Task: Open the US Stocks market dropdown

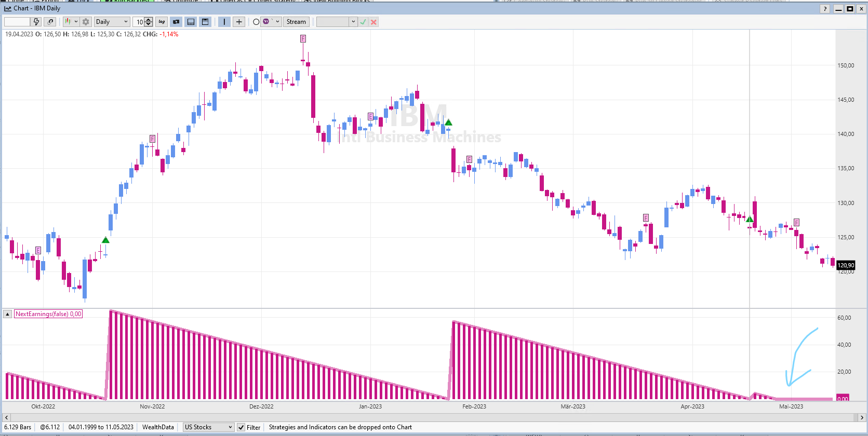Action: pyautogui.click(x=208, y=427)
